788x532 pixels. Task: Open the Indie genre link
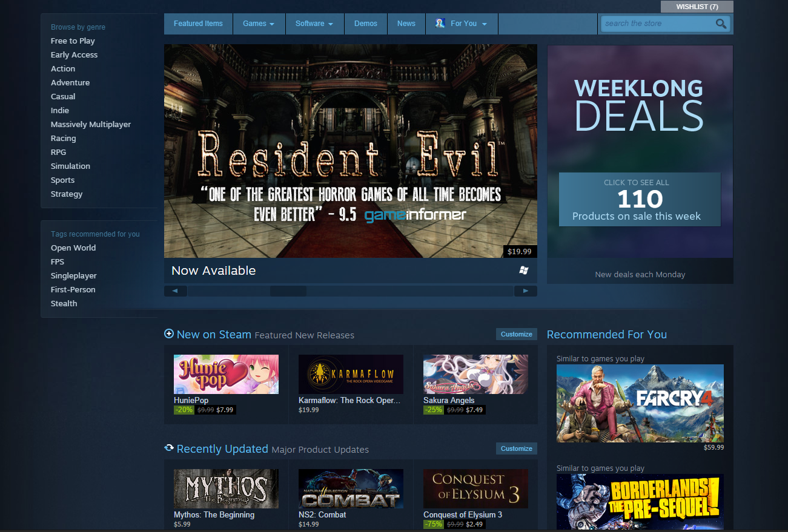pyautogui.click(x=60, y=111)
